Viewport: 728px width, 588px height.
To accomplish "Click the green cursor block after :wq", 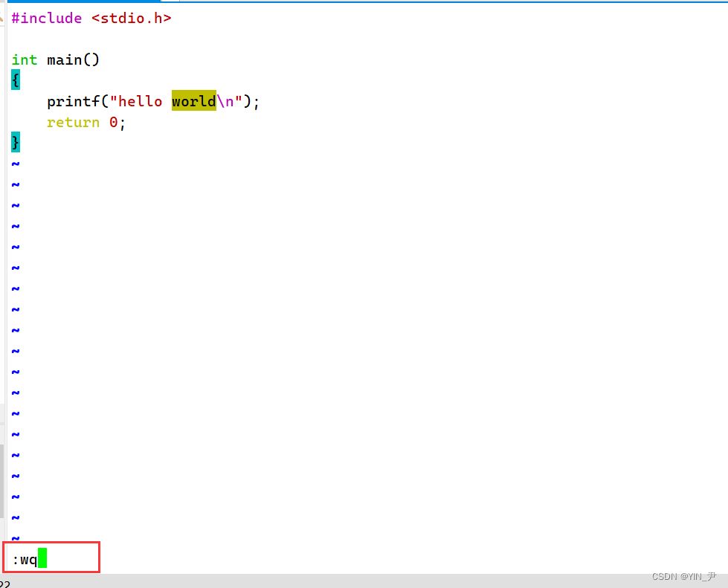I will click(x=42, y=558).
